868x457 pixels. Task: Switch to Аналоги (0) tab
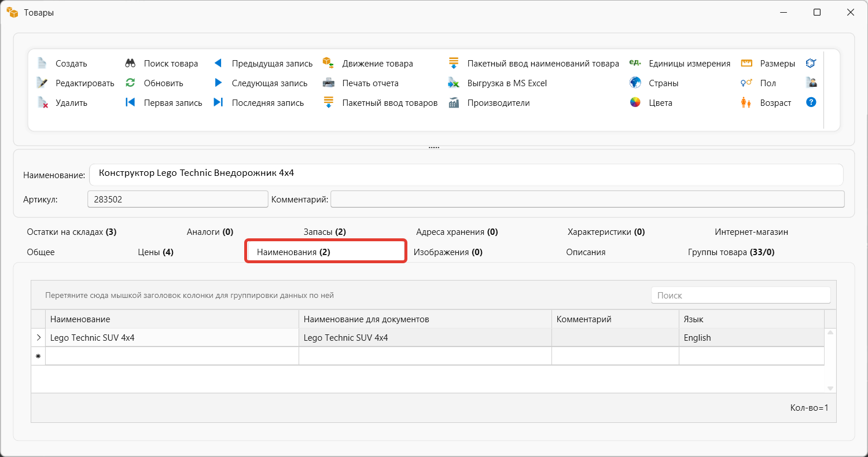coord(210,232)
